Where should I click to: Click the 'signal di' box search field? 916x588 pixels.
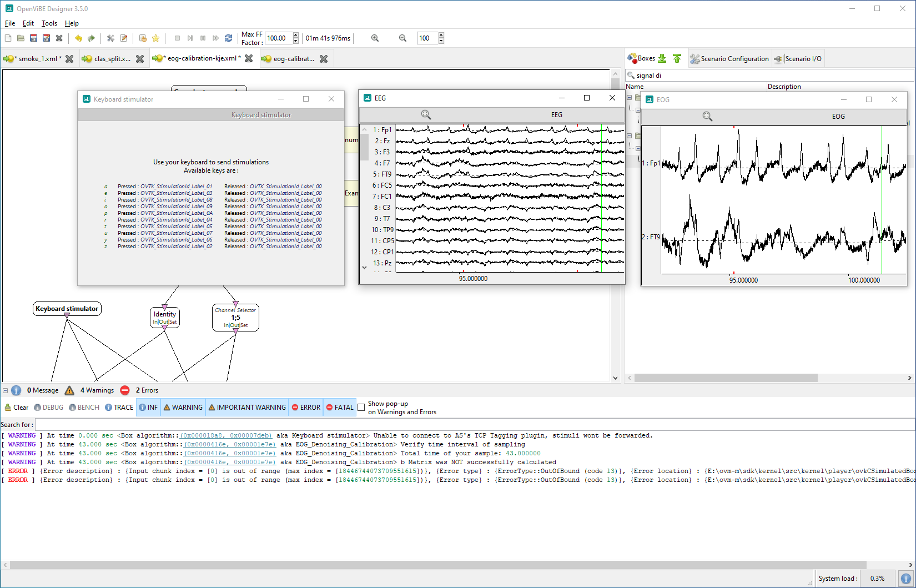(x=769, y=76)
